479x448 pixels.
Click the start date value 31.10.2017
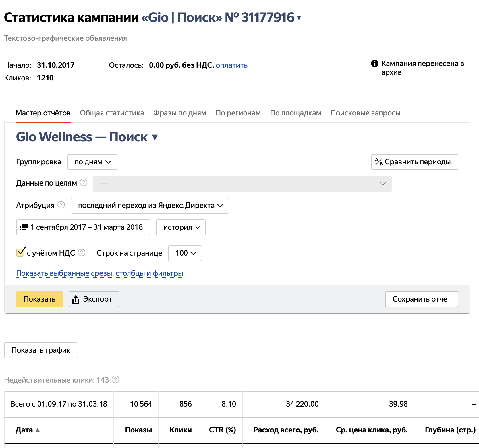pos(56,65)
